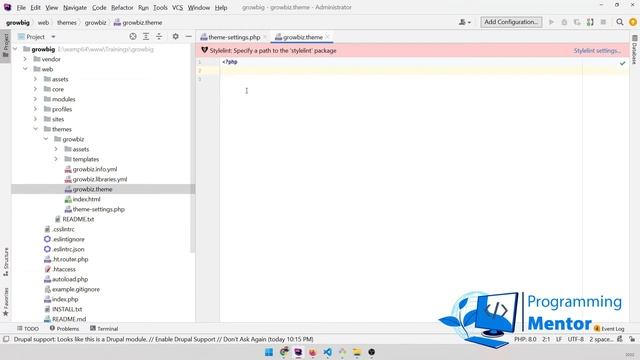Open Stylelint settings link
The height and width of the screenshot is (360, 640).
(597, 51)
